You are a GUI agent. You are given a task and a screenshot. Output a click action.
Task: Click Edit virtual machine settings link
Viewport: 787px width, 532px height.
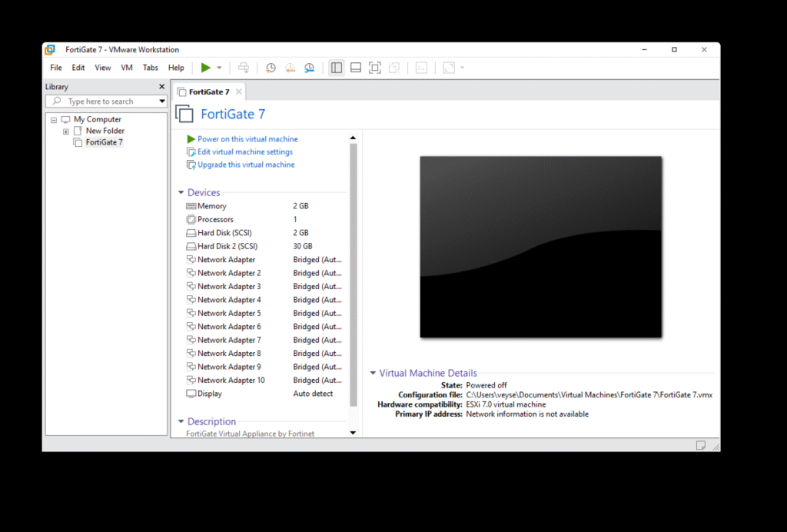[x=244, y=152]
